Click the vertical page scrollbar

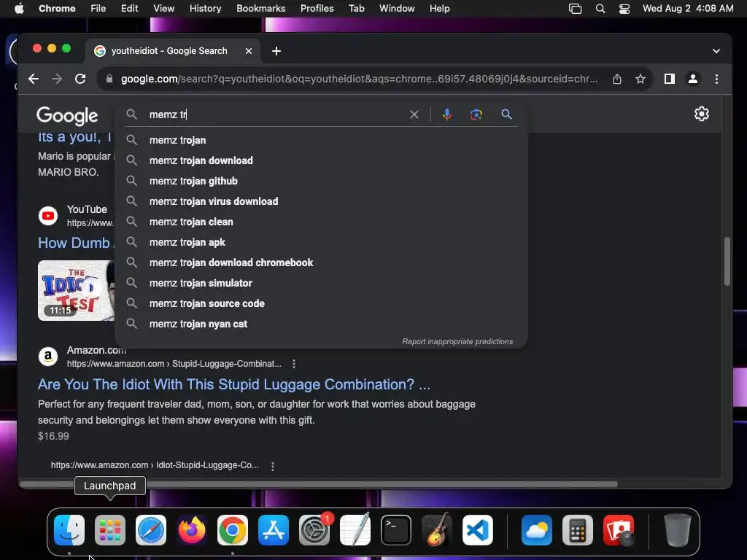(x=727, y=262)
